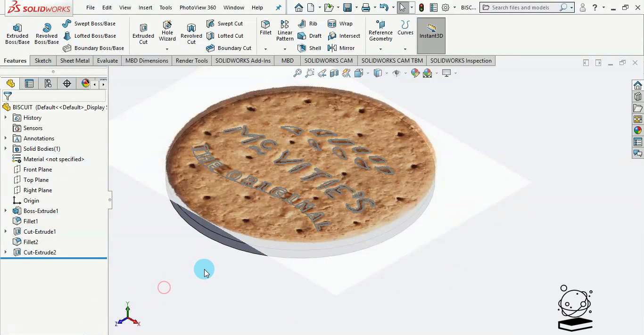The image size is (644, 335).
Task: Open the PhotoView 360 menu
Action: 198,8
